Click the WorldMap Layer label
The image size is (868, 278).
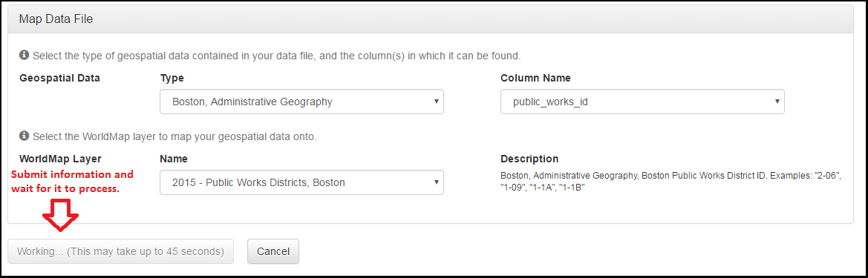click(60, 159)
